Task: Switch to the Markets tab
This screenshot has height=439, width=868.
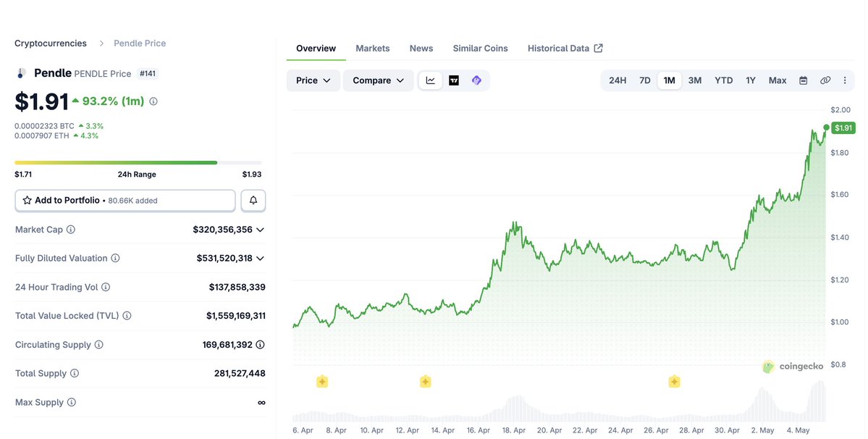Action: tap(373, 48)
